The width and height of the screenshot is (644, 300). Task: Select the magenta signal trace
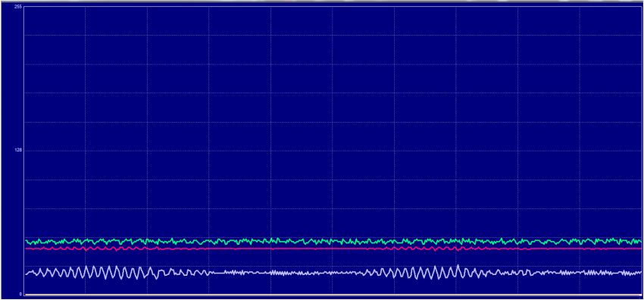[333, 248]
